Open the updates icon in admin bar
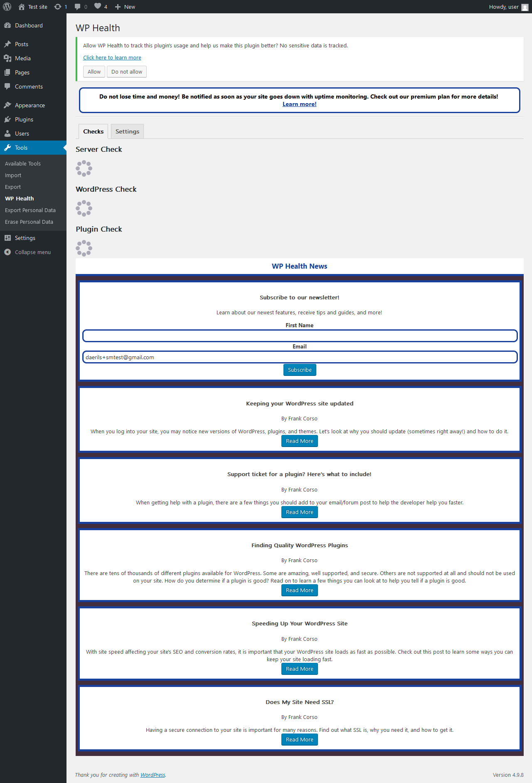The height and width of the screenshot is (783, 532). (58, 7)
